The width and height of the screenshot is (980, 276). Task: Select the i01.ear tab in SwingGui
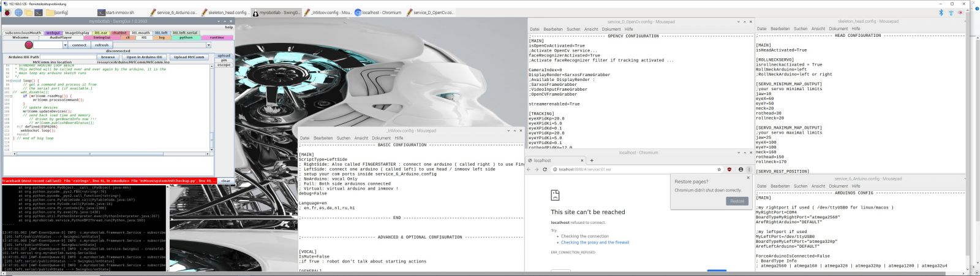[101, 33]
